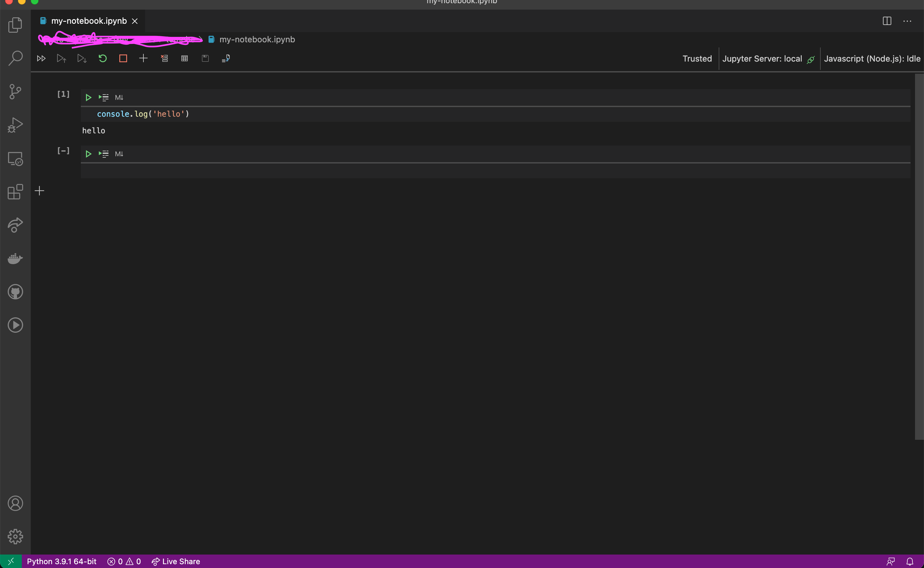The height and width of the screenshot is (568, 924).
Task: Open the Manage settings gear menu
Action: pyautogui.click(x=15, y=537)
